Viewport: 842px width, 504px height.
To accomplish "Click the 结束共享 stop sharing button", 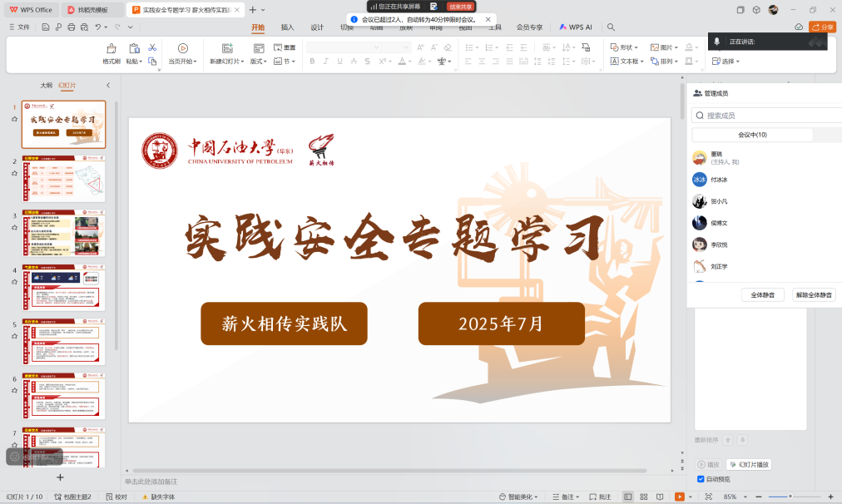I will pos(460,6).
